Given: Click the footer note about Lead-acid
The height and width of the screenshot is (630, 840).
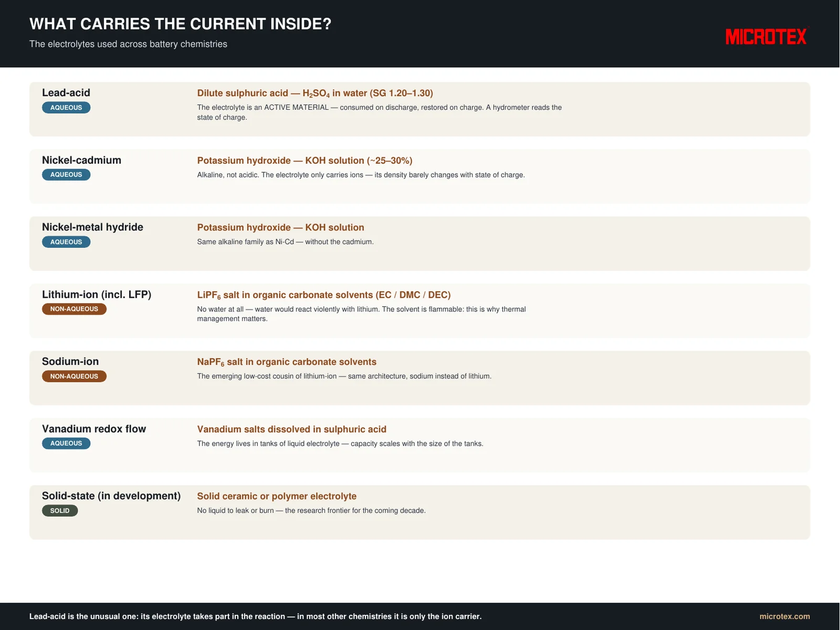Looking at the screenshot, I should click(x=255, y=616).
